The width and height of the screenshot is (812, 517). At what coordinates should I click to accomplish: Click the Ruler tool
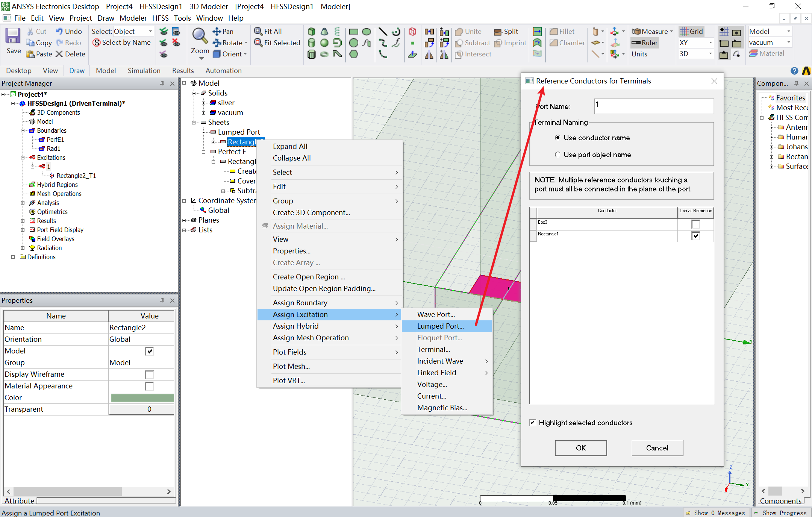tap(645, 43)
